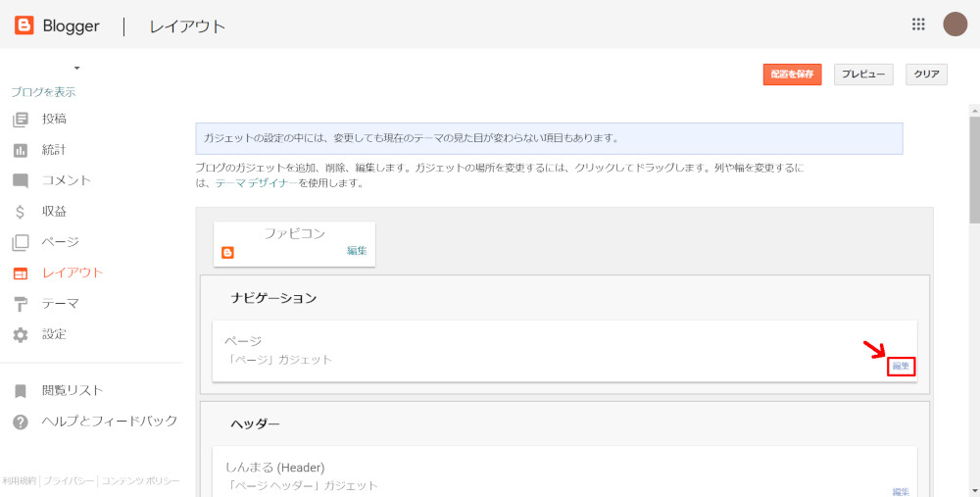The height and width of the screenshot is (497, 980).
Task: Click the 閲覧リスト bookmark icon
Action: click(21, 391)
